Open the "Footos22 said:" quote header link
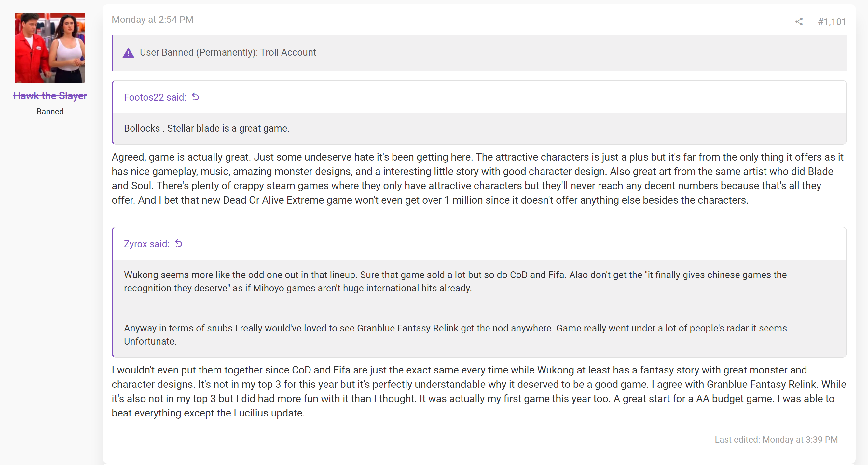Image resolution: width=868 pixels, height=465 pixels. click(x=155, y=97)
